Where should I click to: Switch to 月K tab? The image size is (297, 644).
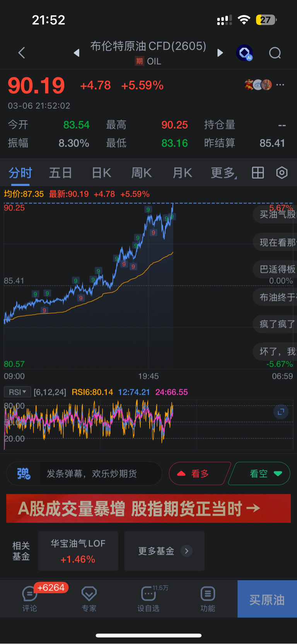tap(183, 173)
